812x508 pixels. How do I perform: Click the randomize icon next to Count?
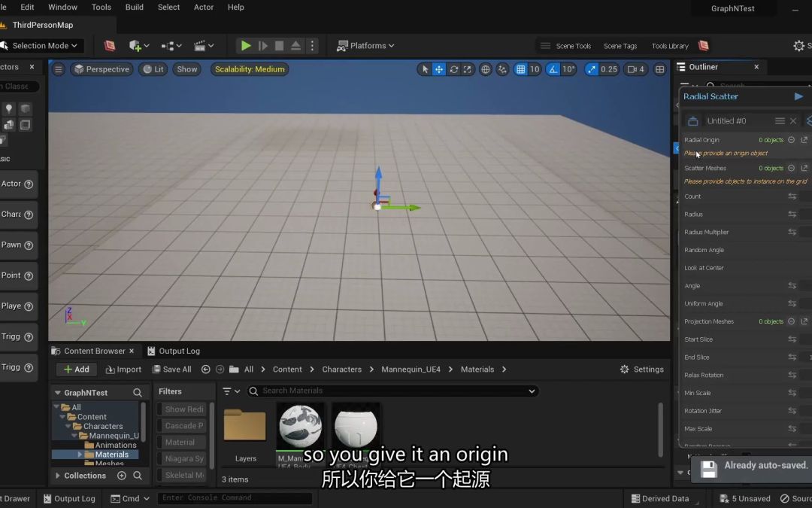point(792,196)
